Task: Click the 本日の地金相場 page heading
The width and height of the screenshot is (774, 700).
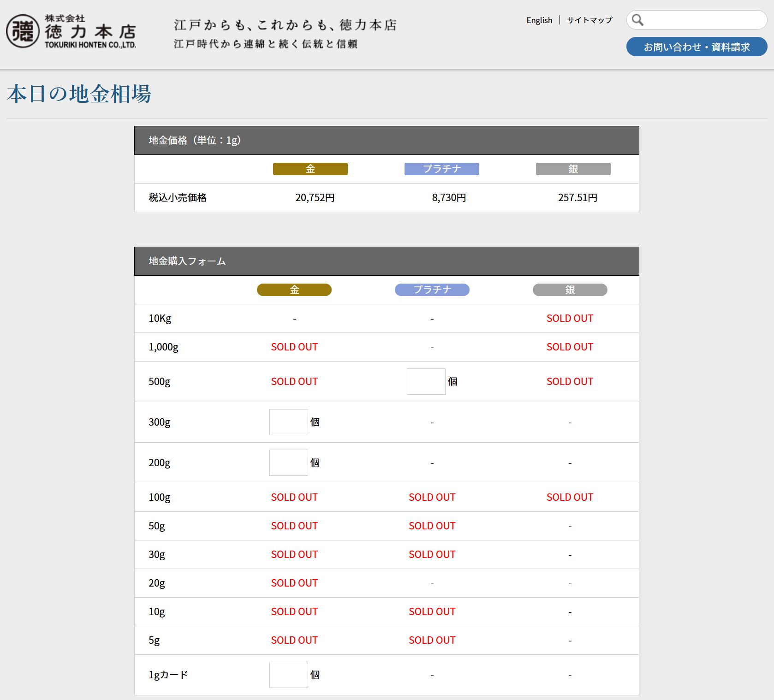Action: tap(79, 94)
